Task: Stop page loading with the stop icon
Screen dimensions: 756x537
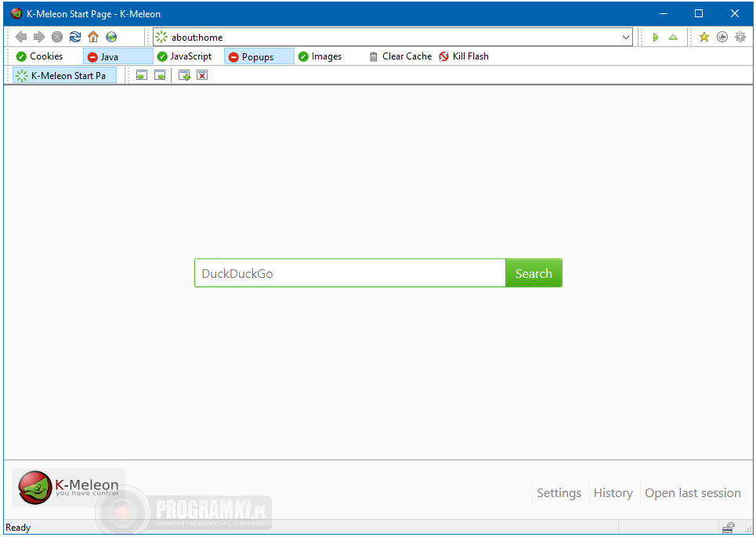Action: coord(57,37)
